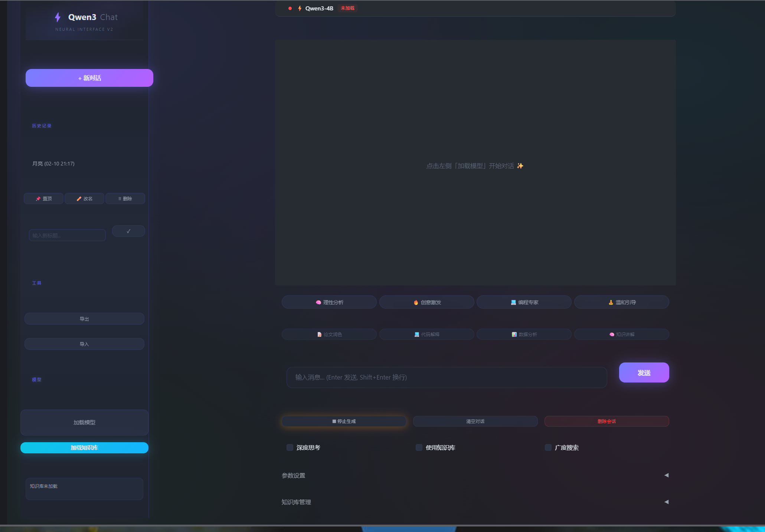The height and width of the screenshot is (532, 765).
Task: Pick the 数据分析 chart template
Action: click(x=524, y=334)
